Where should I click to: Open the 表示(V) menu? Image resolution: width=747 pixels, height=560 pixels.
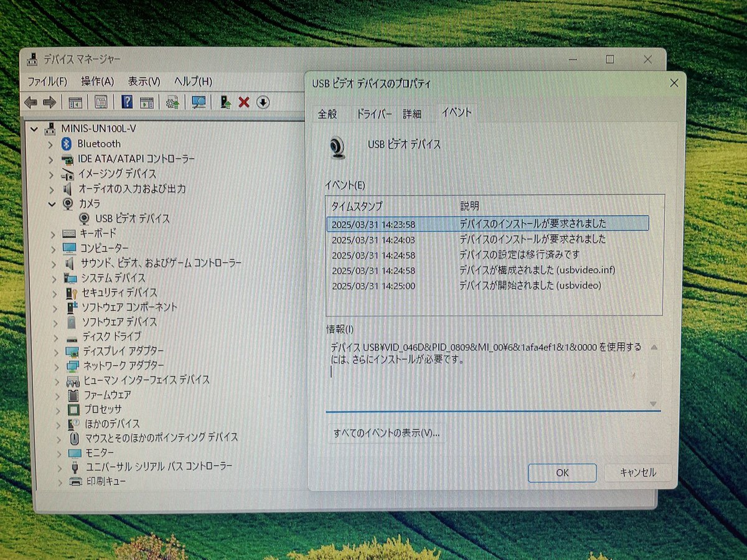(144, 82)
